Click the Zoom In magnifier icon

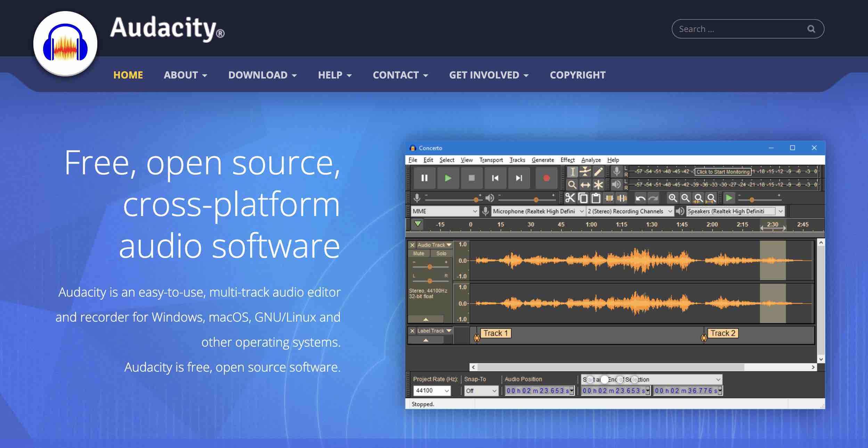(x=673, y=198)
